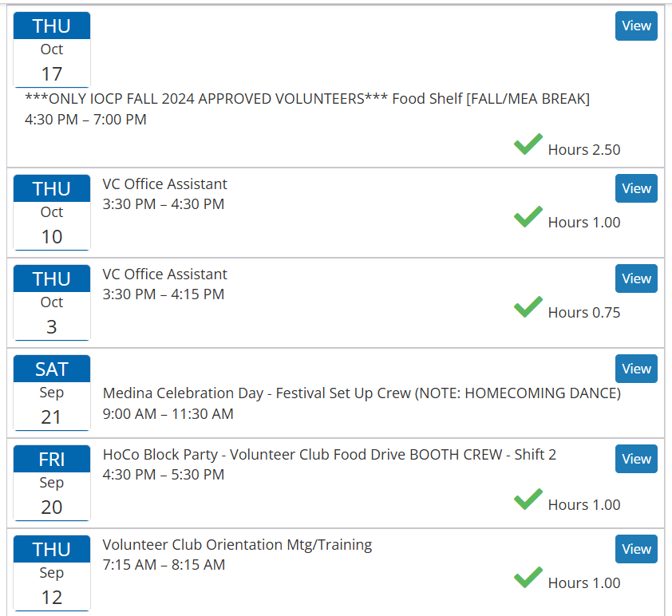View the HoCo Block Party shift details

tap(636, 459)
